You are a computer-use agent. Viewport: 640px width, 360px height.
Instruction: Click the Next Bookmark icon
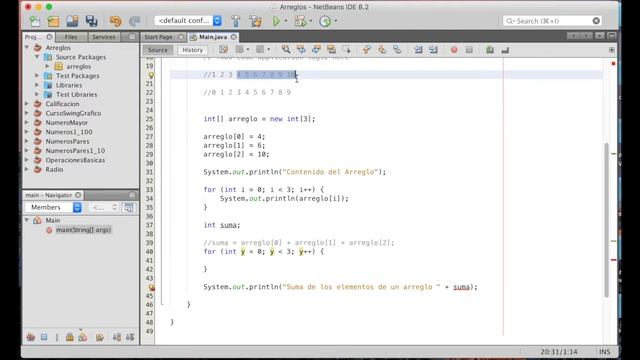tap(382, 50)
